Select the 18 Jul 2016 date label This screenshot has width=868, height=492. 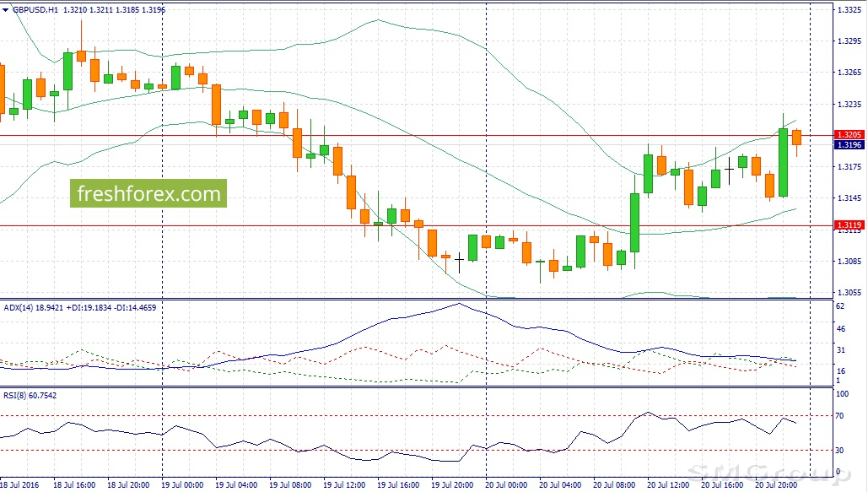20,485
